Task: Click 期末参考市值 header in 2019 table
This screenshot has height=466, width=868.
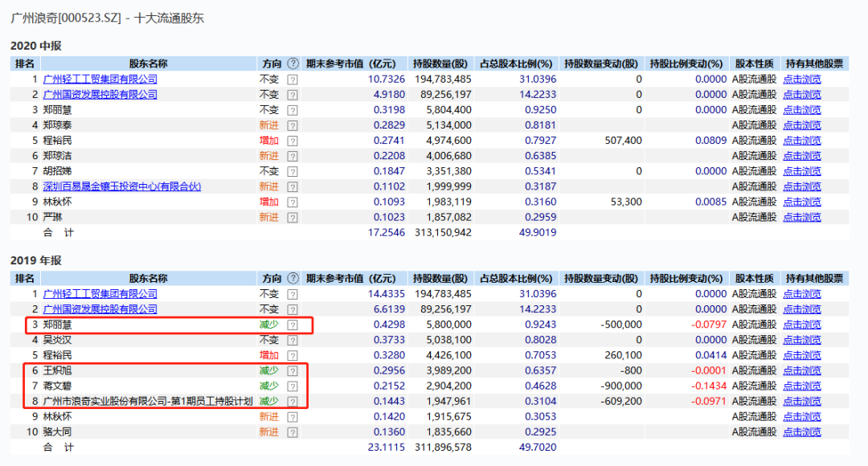Action: pyautogui.click(x=351, y=278)
